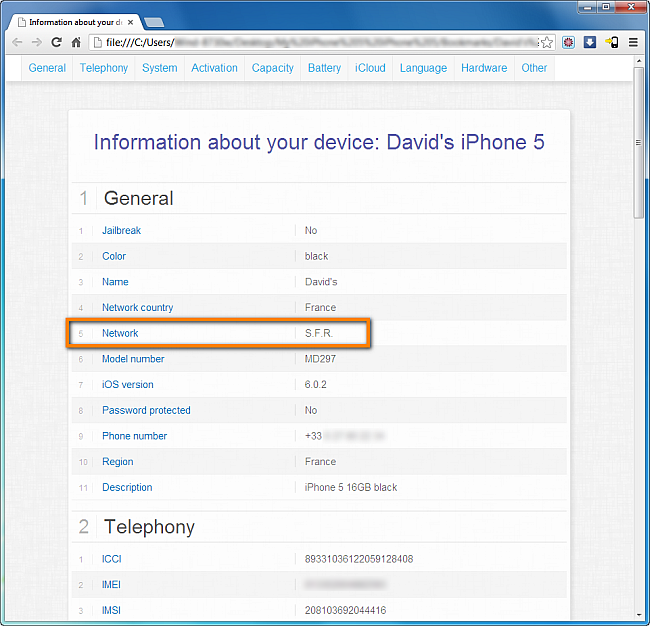The height and width of the screenshot is (626, 650).
Task: Click the Activation navigation link
Action: click(214, 68)
